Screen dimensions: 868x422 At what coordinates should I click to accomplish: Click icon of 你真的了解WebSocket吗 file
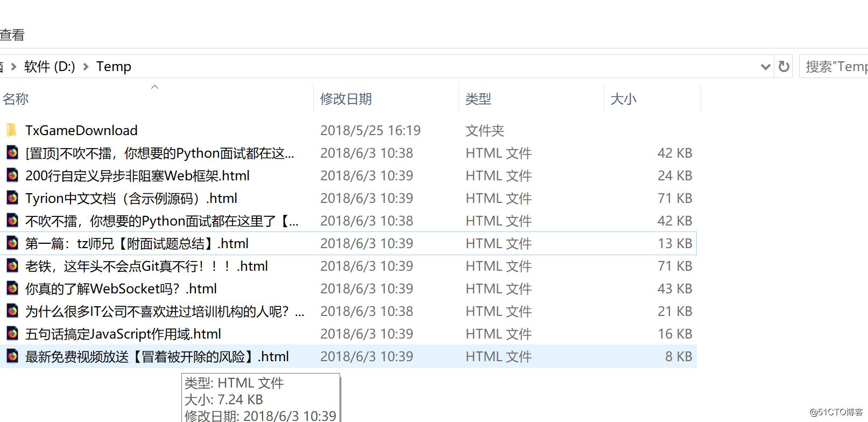pyautogui.click(x=12, y=289)
